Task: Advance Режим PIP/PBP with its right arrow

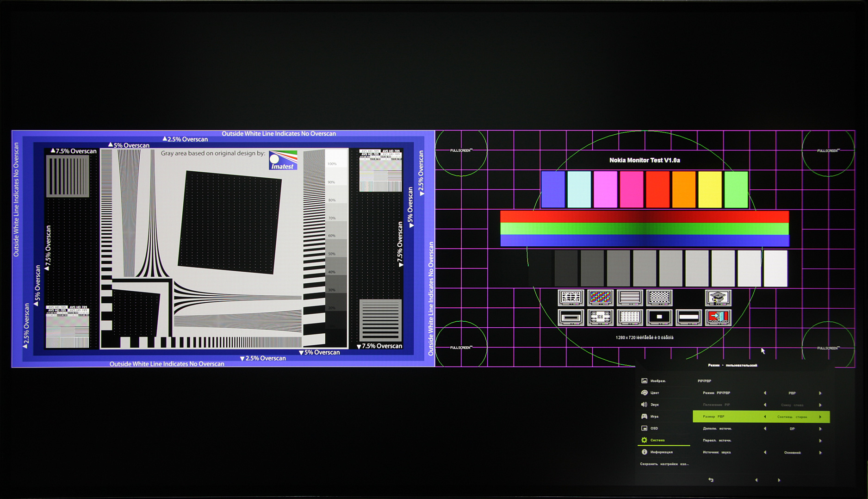Action: [x=820, y=393]
